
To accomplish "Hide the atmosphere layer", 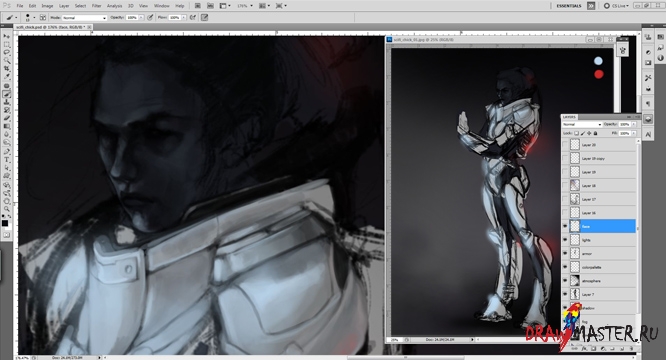I will click(x=565, y=281).
